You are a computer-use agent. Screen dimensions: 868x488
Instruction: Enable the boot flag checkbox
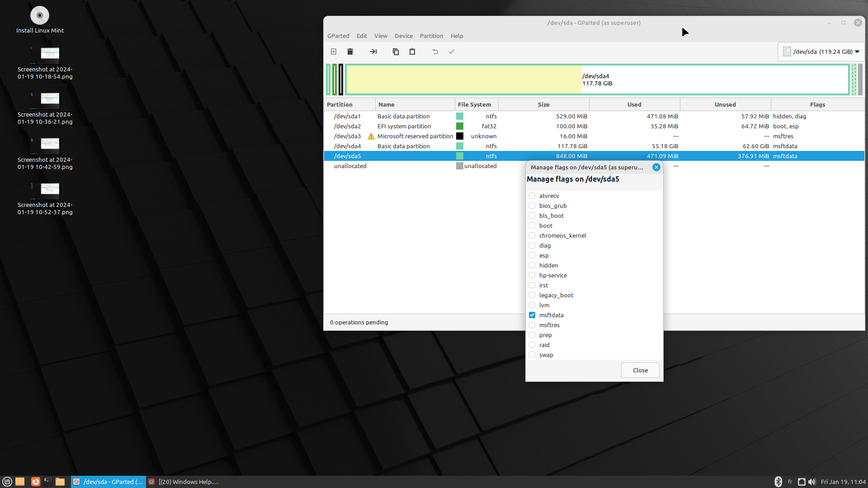[532, 225]
